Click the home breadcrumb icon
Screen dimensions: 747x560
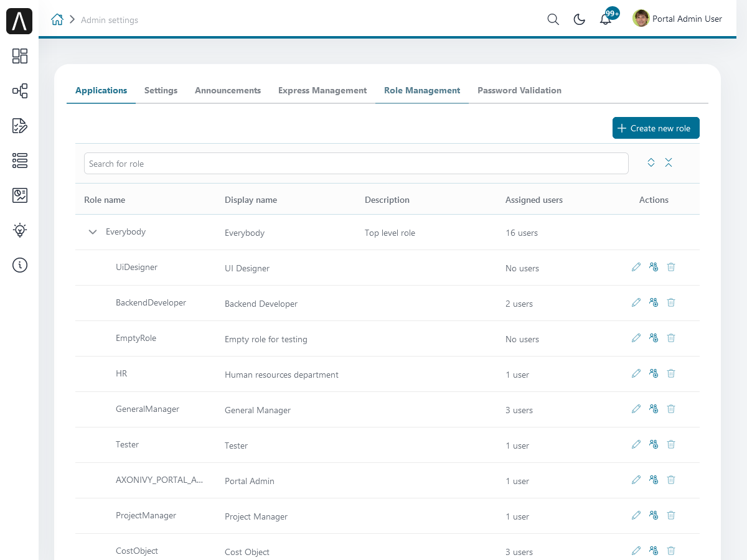[x=57, y=19]
